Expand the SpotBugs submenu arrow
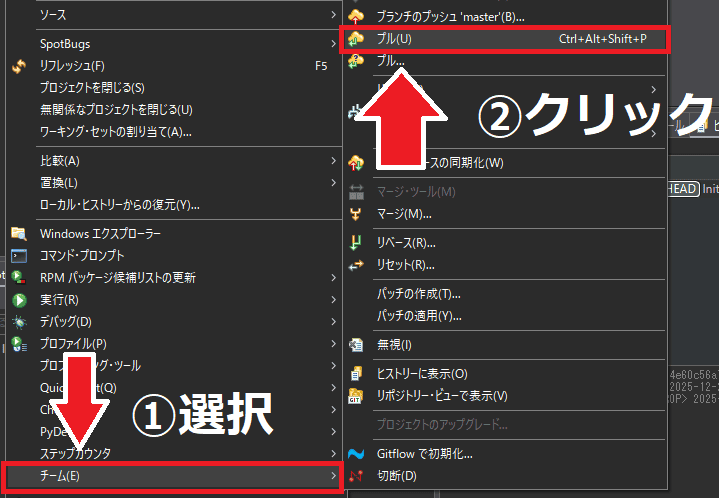Screen dimensions: 719x498 click(333, 44)
